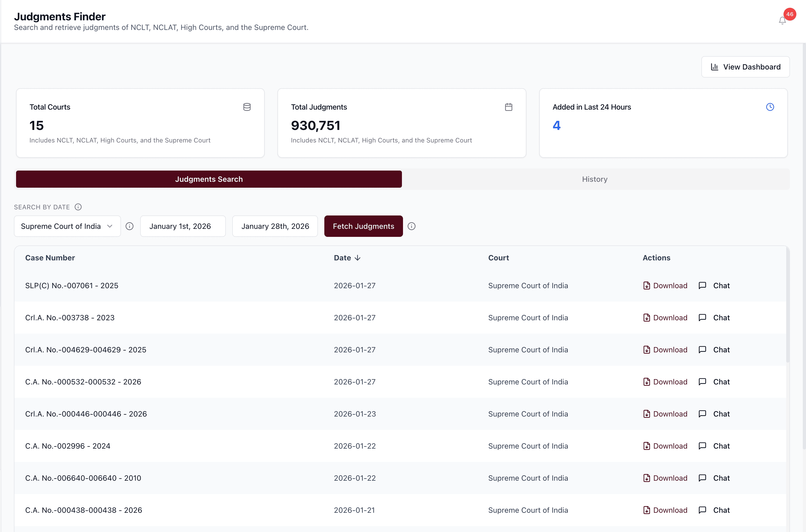Open View Dashboard

pos(745,67)
